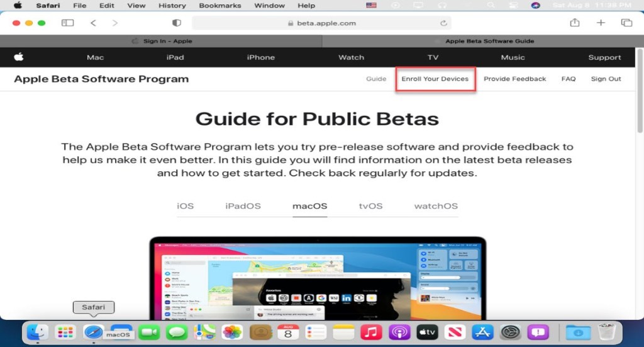Open the View menu
This screenshot has width=644, height=347.
[136, 5]
